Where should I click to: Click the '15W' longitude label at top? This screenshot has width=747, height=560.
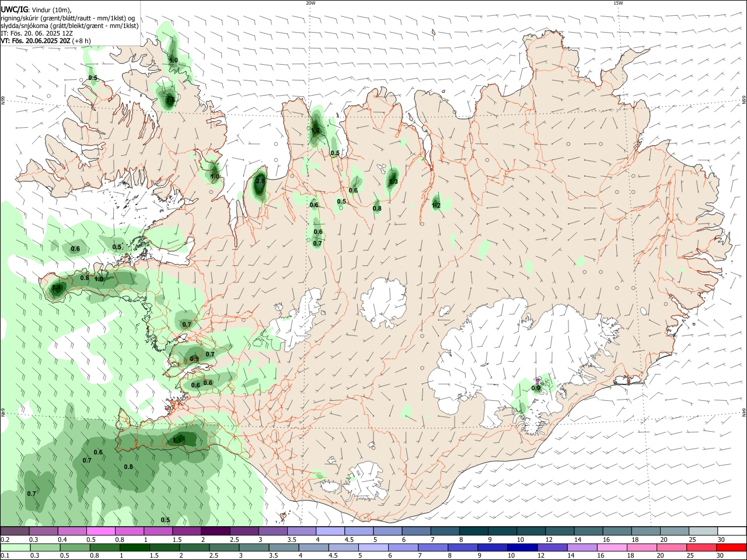coord(618,3)
